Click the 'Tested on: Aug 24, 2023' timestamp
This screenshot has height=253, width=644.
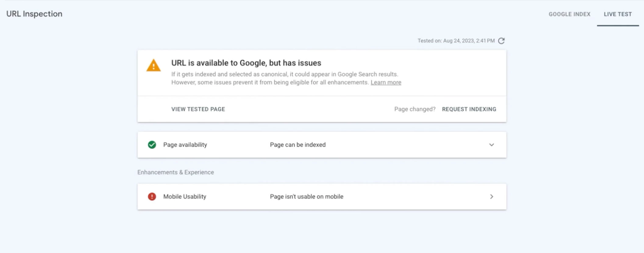[x=456, y=41]
